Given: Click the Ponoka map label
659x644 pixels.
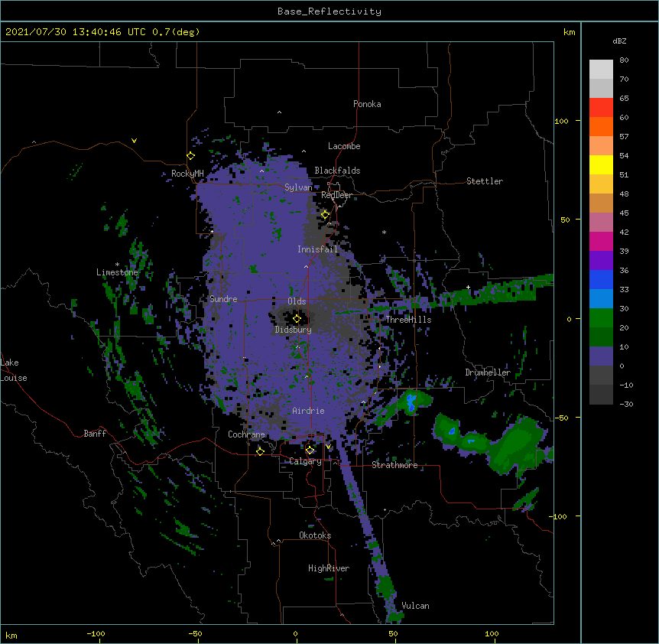Looking at the screenshot, I should click(367, 104).
